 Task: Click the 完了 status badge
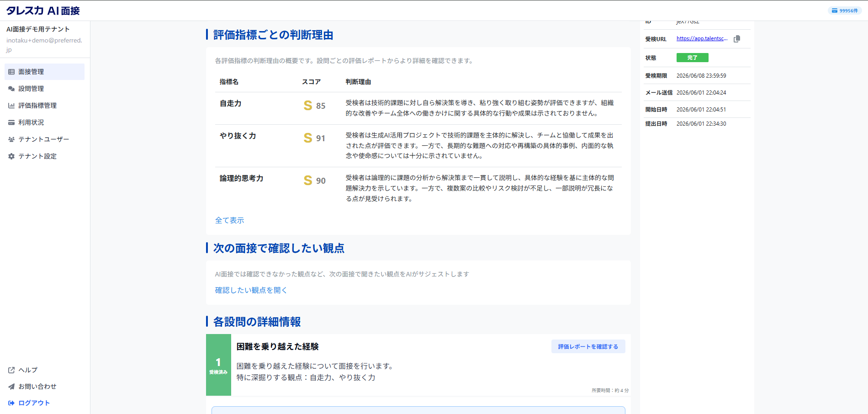click(692, 58)
